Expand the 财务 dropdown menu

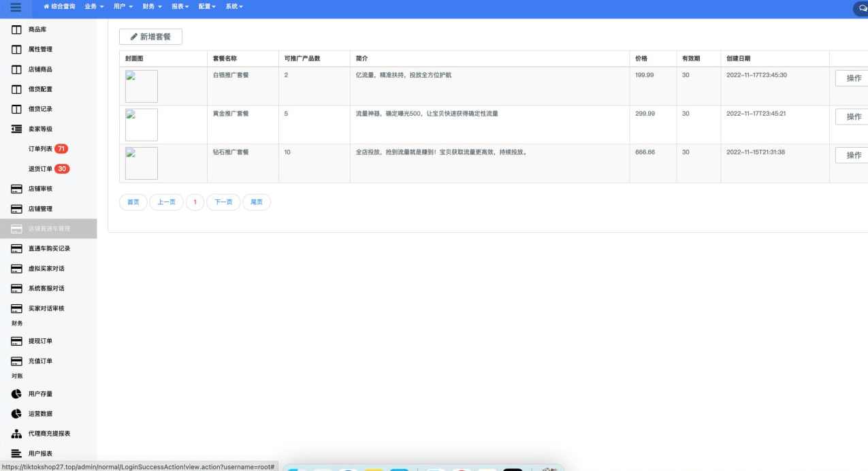pos(152,6)
